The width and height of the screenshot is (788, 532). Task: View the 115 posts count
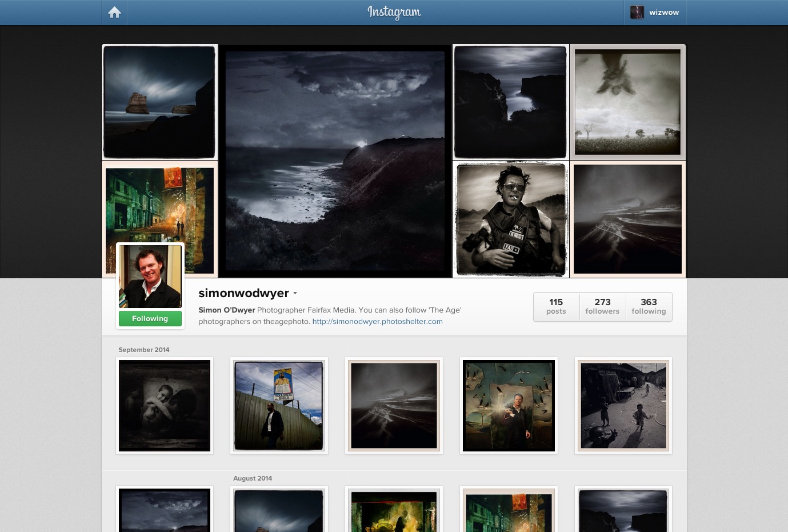556,306
